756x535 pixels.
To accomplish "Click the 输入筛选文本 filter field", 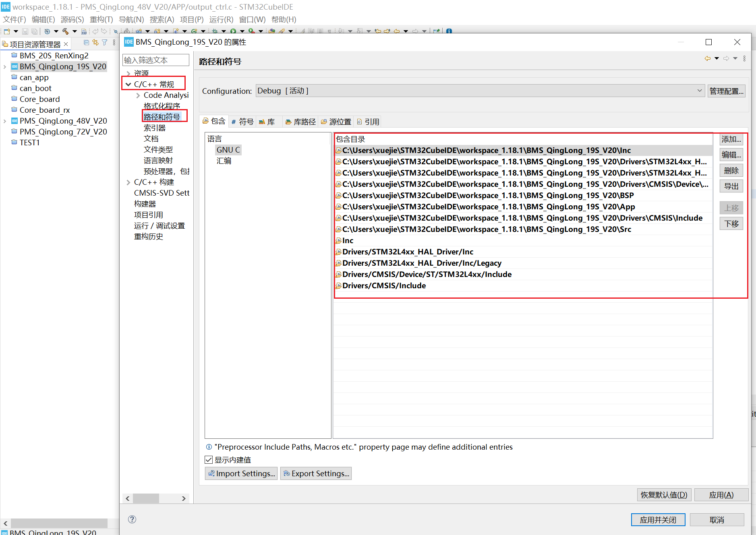I will point(156,60).
